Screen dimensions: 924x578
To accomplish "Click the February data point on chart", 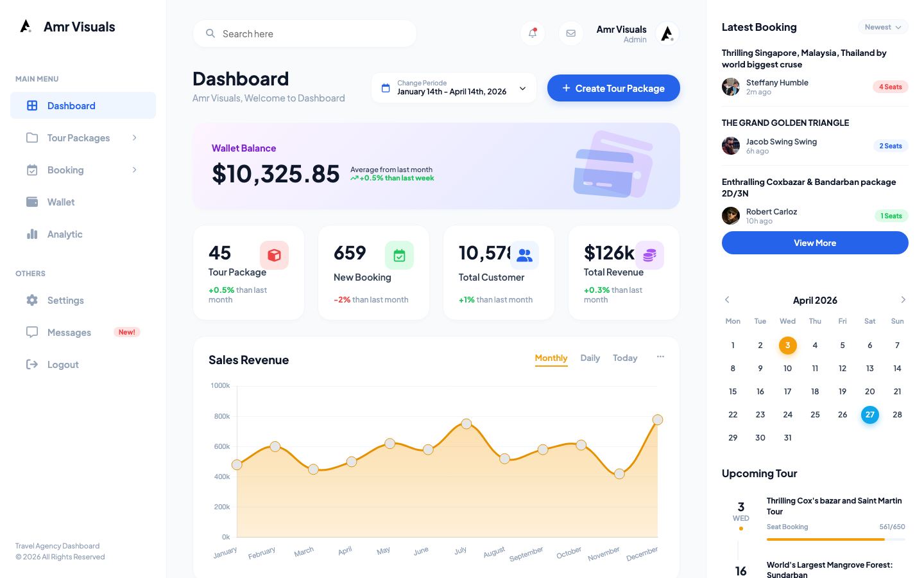I will [275, 446].
